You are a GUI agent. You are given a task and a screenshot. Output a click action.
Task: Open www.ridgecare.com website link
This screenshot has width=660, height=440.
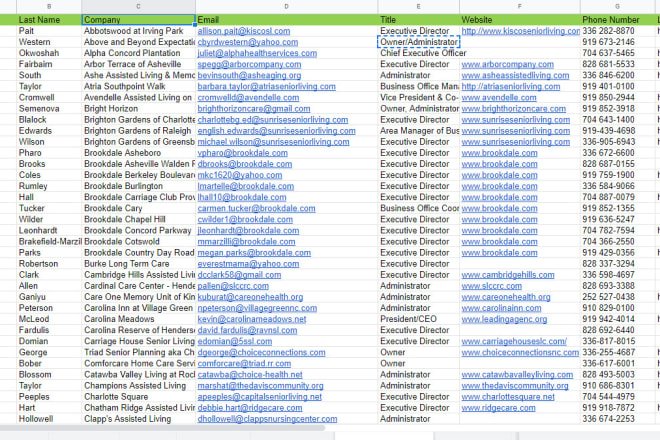(x=498, y=408)
